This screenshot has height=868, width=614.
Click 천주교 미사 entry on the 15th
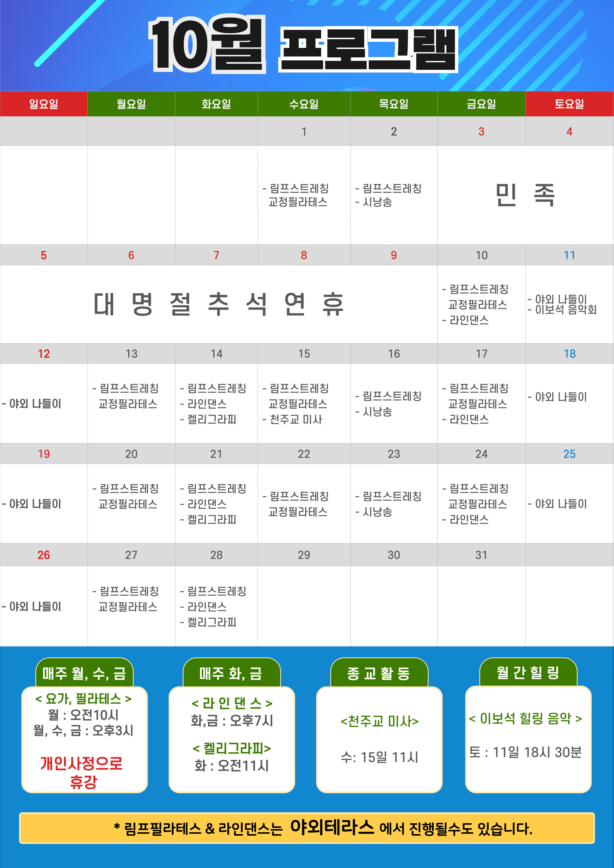point(295,419)
